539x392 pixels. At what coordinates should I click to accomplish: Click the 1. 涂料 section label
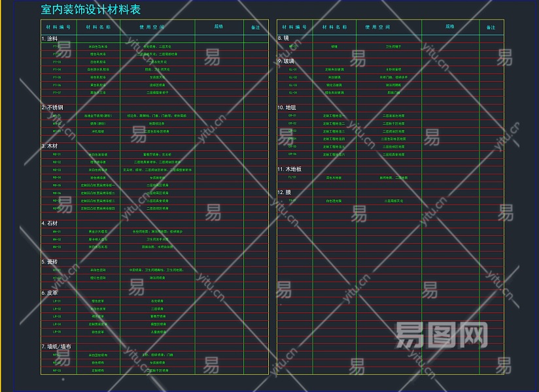(50, 39)
